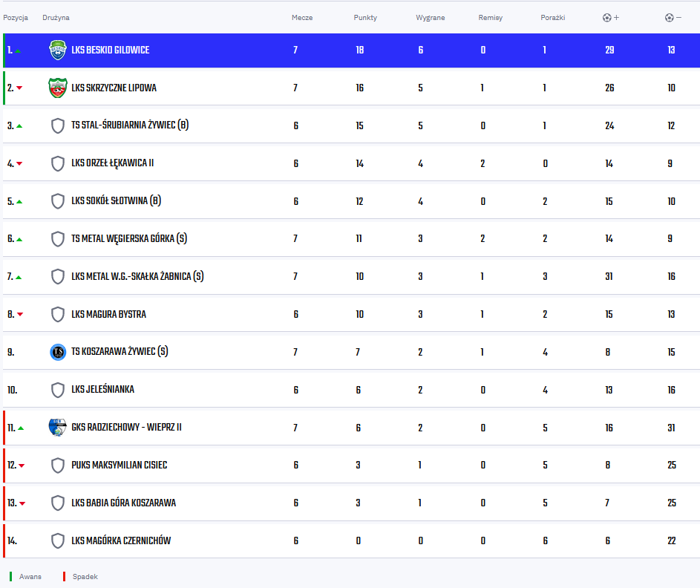Click the LKS Beskid Gilowice club crest

point(58,50)
